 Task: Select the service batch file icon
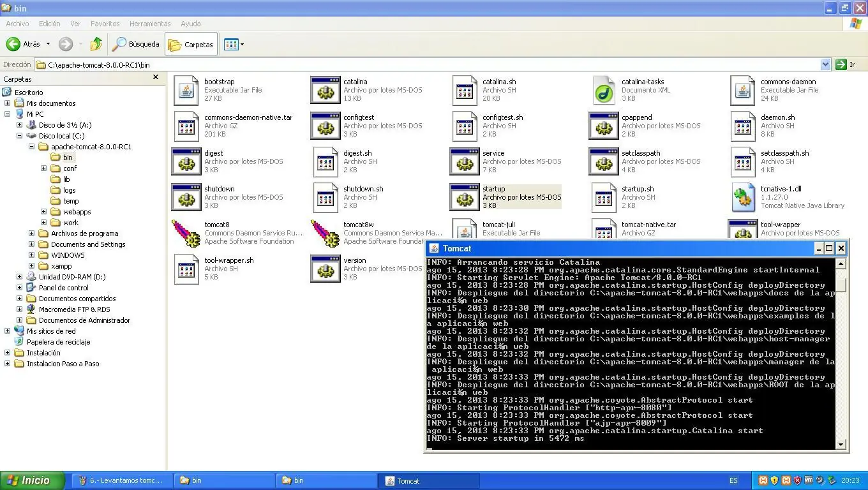(x=465, y=162)
